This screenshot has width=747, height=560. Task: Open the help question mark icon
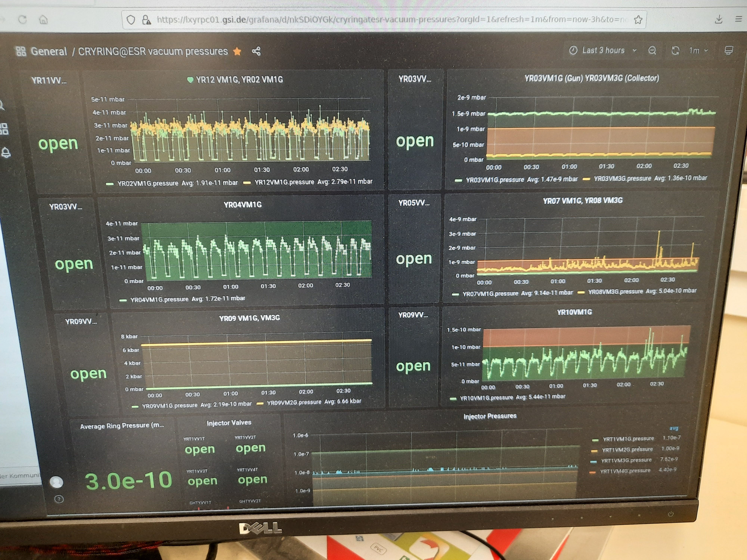(x=59, y=499)
